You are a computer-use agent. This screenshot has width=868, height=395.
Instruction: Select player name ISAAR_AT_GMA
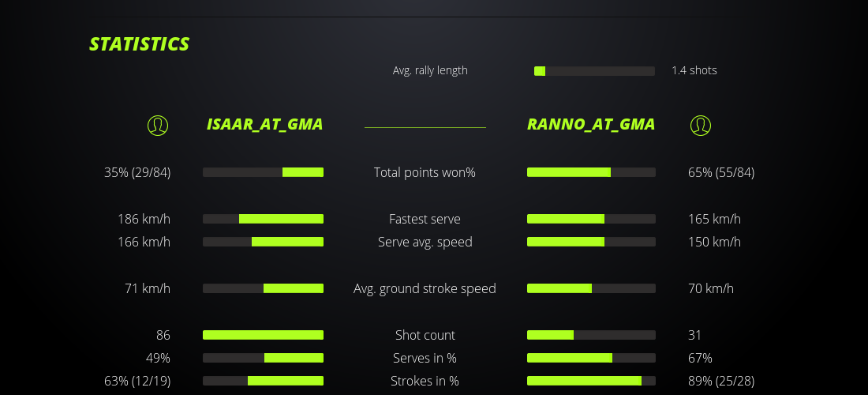click(264, 125)
